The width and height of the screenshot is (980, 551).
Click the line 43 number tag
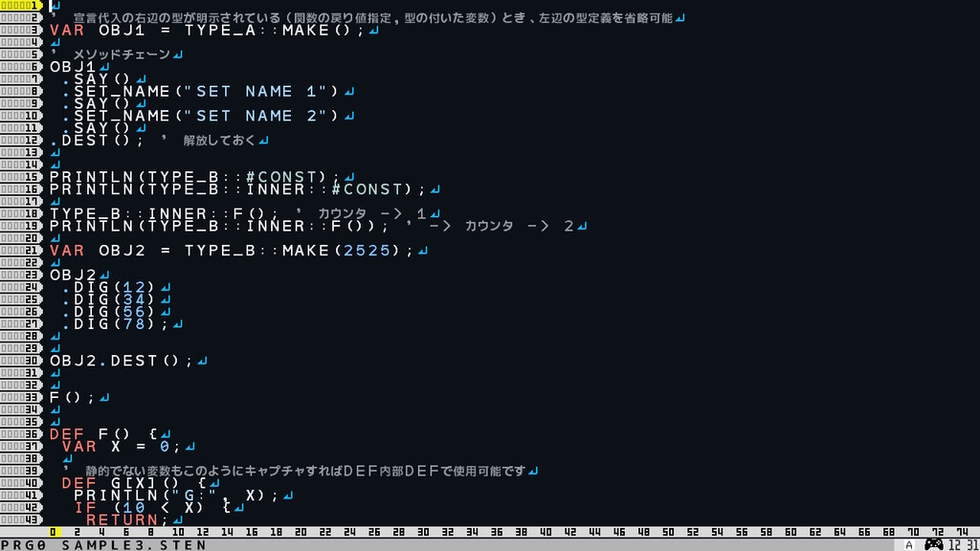coord(21,519)
